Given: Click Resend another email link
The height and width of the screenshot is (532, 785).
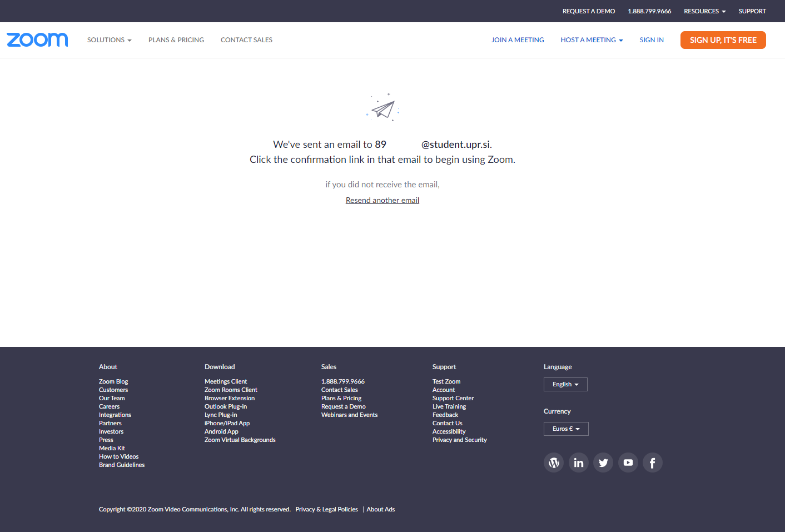Looking at the screenshot, I should pyautogui.click(x=382, y=200).
